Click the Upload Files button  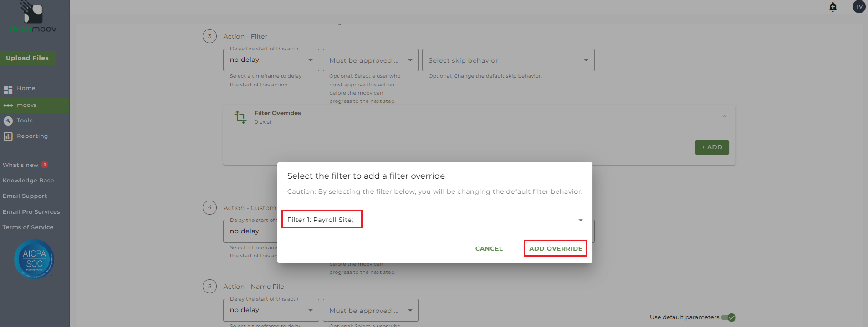(27, 58)
